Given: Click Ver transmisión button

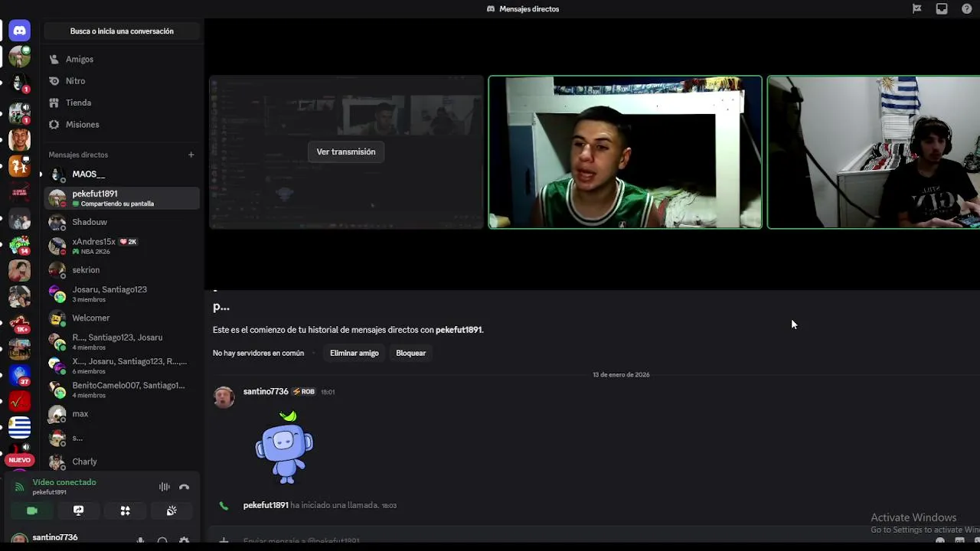Looking at the screenshot, I should [x=346, y=152].
